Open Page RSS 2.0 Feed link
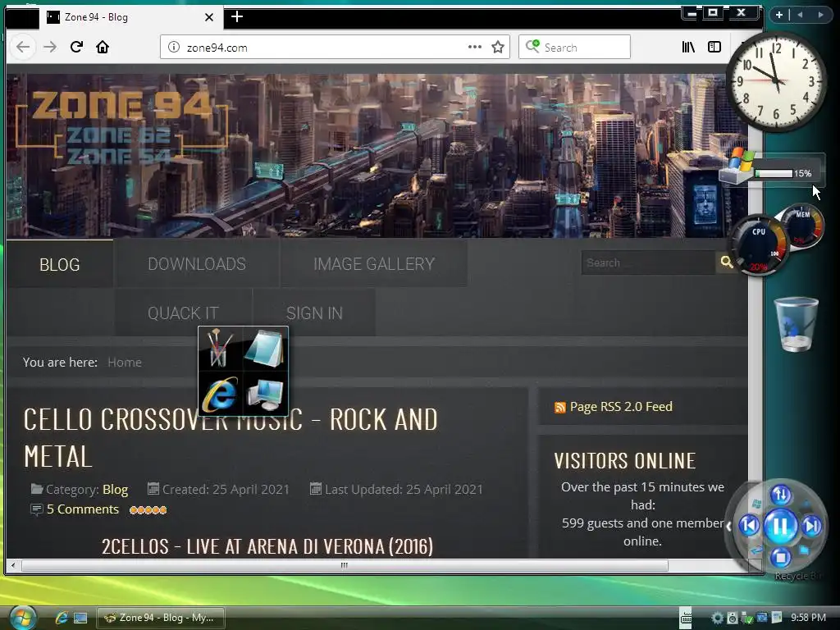Screen dimensions: 840x630 (x=621, y=407)
